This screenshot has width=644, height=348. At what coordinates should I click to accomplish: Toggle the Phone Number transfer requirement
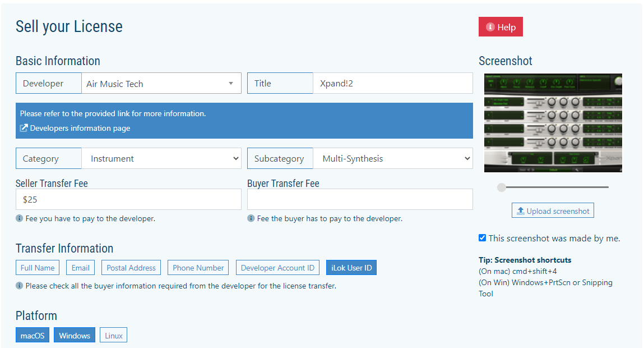198,267
